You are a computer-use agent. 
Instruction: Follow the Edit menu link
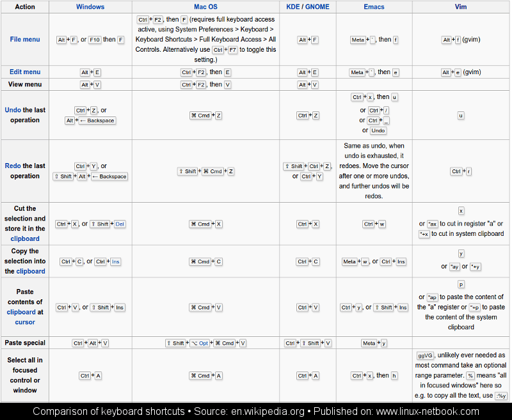25,72
